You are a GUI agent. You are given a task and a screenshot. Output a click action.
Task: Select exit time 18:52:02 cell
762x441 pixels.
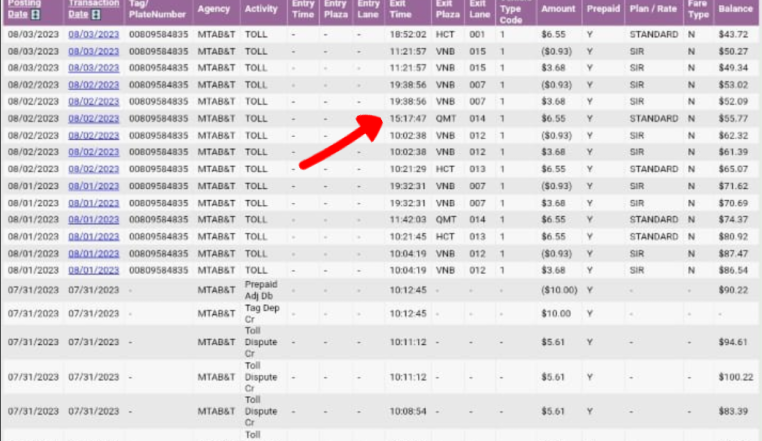(408, 35)
